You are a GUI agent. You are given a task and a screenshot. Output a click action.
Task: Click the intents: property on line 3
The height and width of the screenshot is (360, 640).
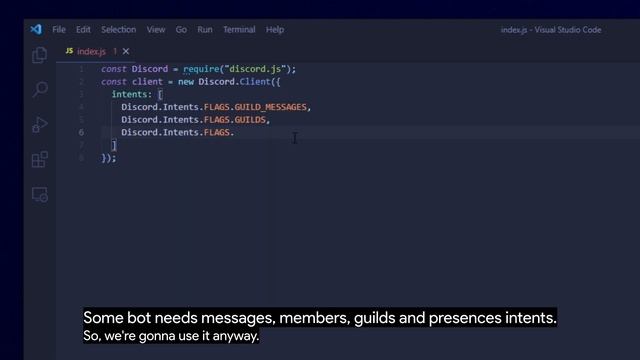click(x=131, y=94)
